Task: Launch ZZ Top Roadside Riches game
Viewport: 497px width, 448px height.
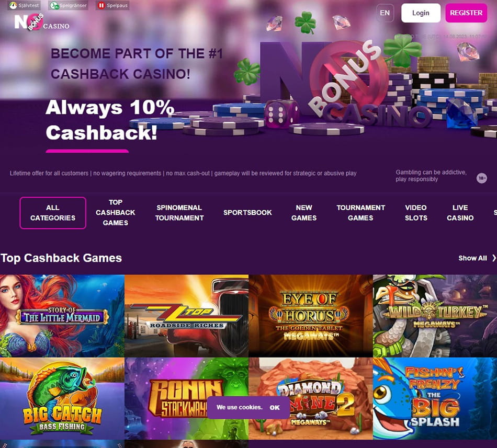Action: click(186, 316)
